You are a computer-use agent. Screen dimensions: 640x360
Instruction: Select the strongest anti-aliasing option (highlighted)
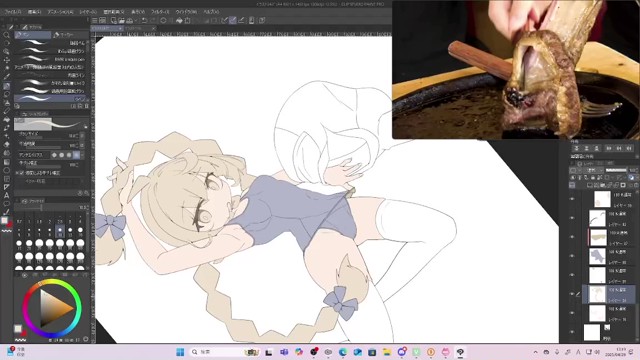(x=76, y=155)
